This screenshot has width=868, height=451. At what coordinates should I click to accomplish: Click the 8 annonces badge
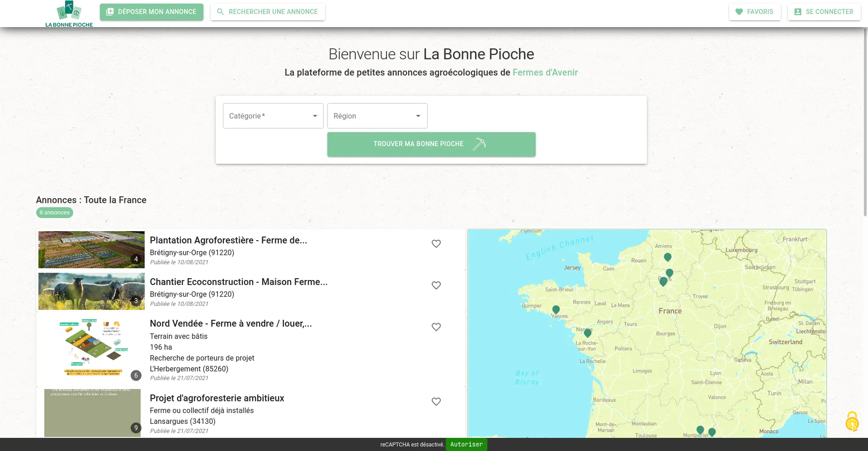tap(55, 213)
